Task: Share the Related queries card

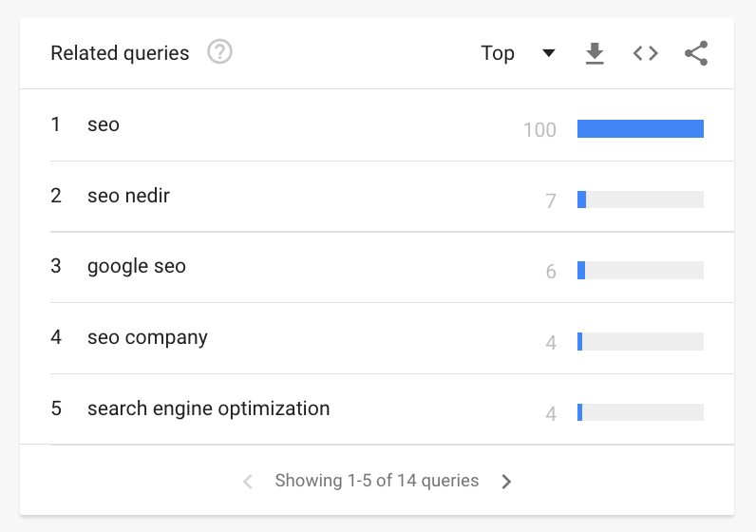Action: pos(696,53)
